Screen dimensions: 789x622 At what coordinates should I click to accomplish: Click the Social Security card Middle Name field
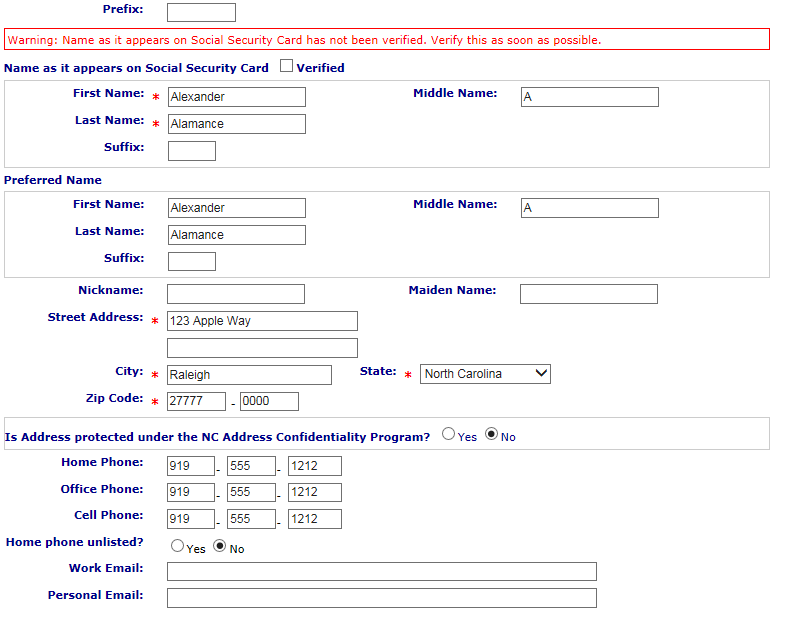589,97
